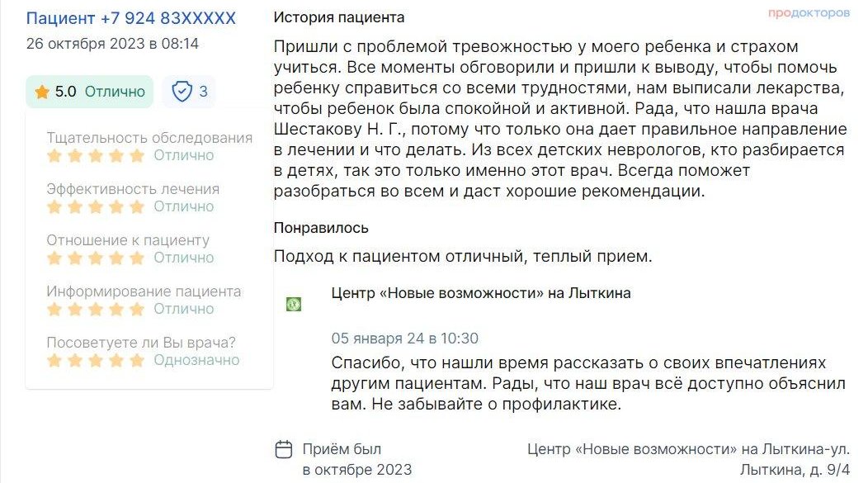Image resolution: width=868 pixels, height=483 pixels.
Task: Click last star under Информирование пациента
Action: [x=137, y=309]
